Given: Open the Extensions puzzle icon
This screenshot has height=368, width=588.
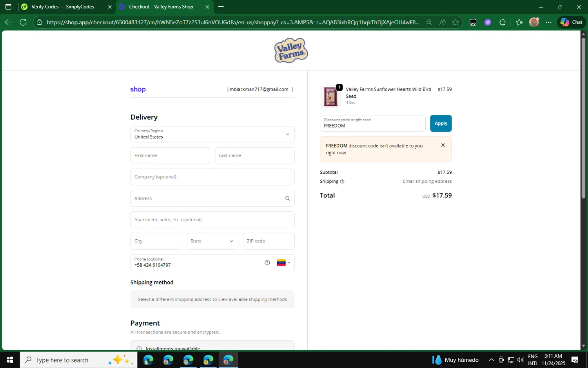Looking at the screenshot, I should 503,22.
